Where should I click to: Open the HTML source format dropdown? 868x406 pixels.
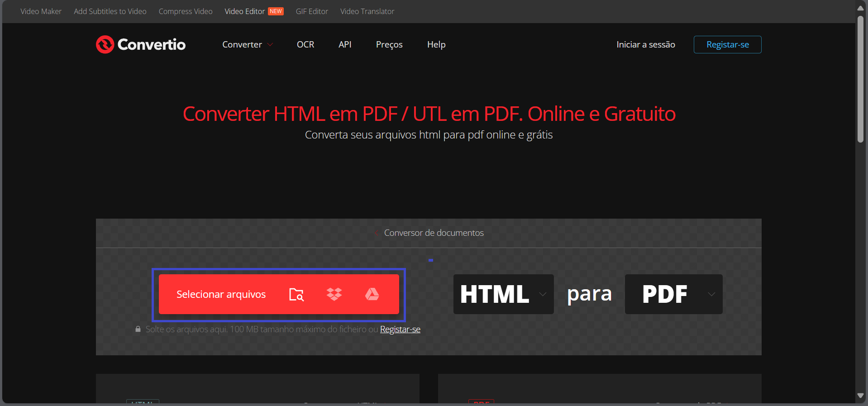pyautogui.click(x=504, y=294)
